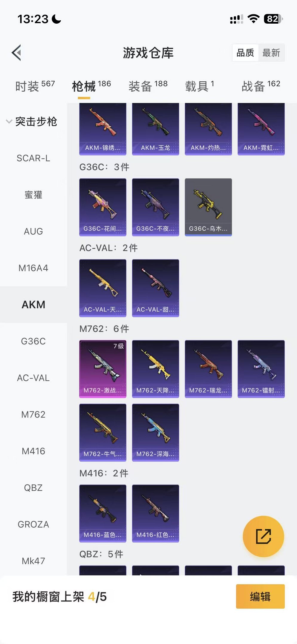Tap the back arrow icon
This screenshot has width=297, height=644.
click(17, 53)
